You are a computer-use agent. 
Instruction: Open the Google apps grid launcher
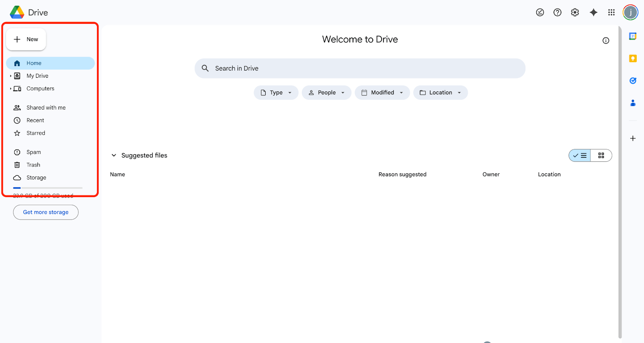tap(611, 12)
